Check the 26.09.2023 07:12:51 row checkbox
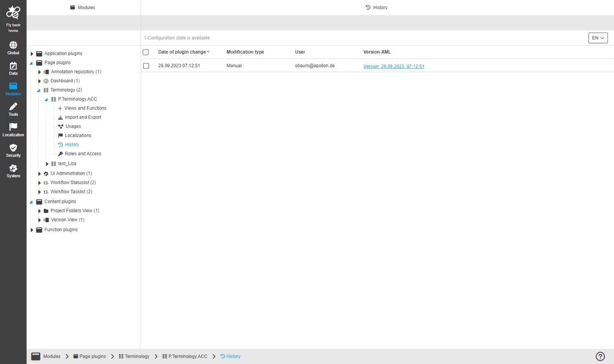The image size is (614, 364). (x=146, y=66)
